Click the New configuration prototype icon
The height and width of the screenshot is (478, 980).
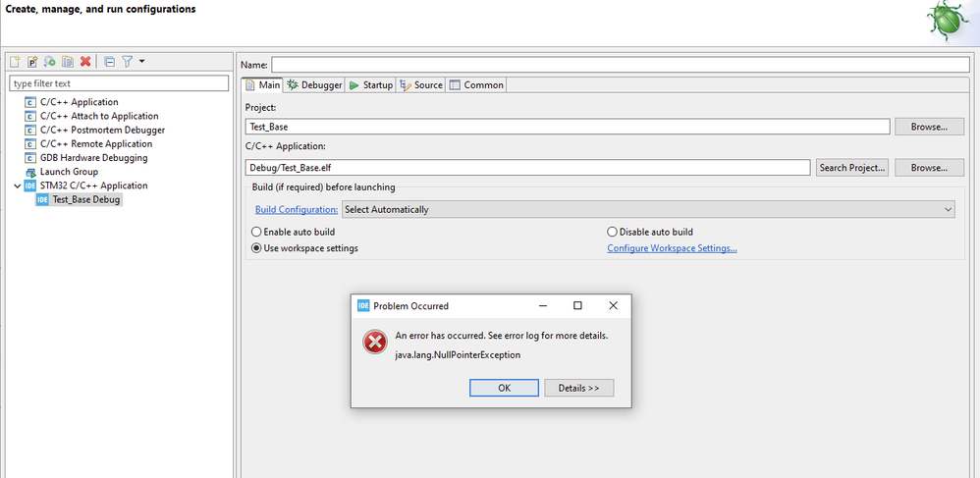(x=32, y=62)
